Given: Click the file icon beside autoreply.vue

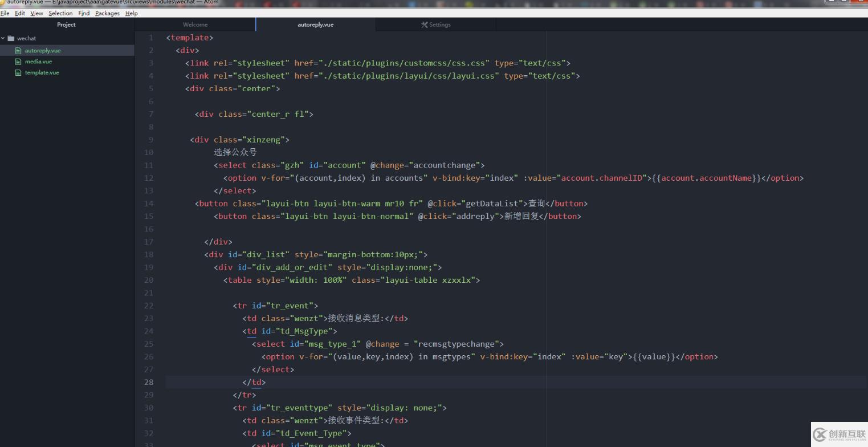Looking at the screenshot, I should coord(18,51).
